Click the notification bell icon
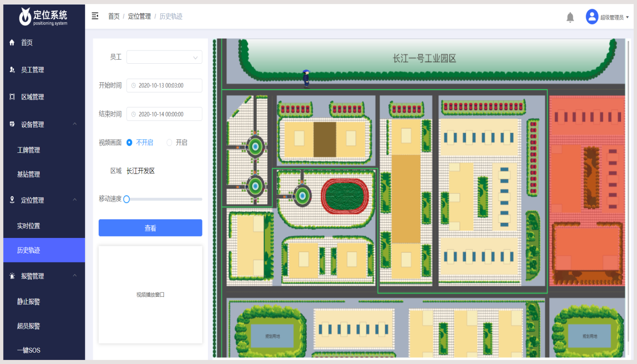The image size is (637, 364). click(570, 17)
